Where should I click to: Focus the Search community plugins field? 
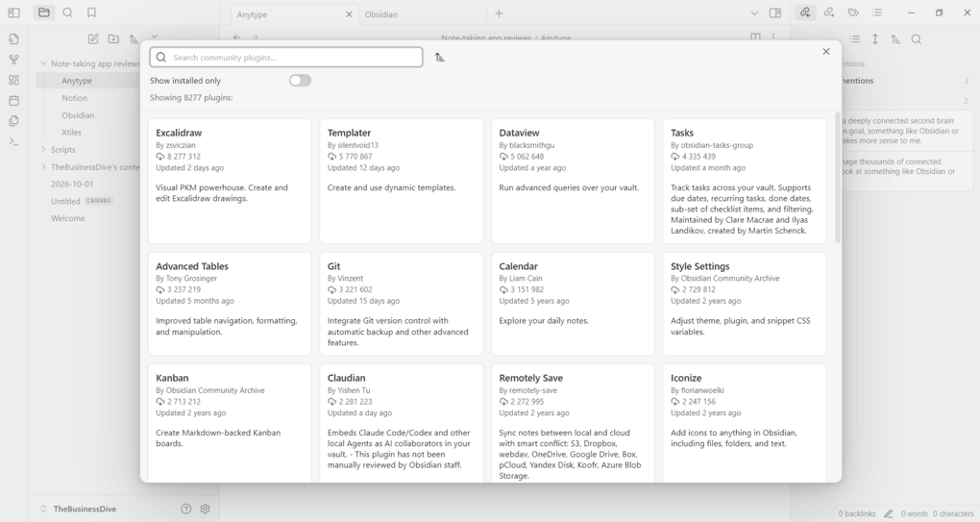286,57
